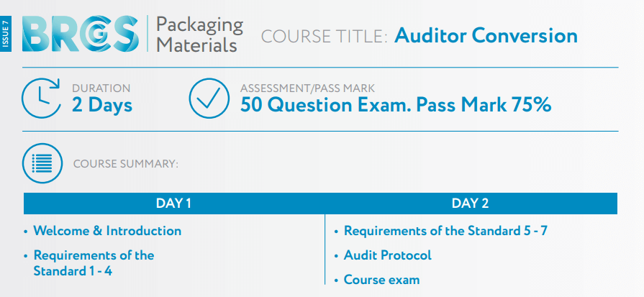The image size is (644, 297).
Task: Select the DAY 1 header
Action: pyautogui.click(x=173, y=204)
